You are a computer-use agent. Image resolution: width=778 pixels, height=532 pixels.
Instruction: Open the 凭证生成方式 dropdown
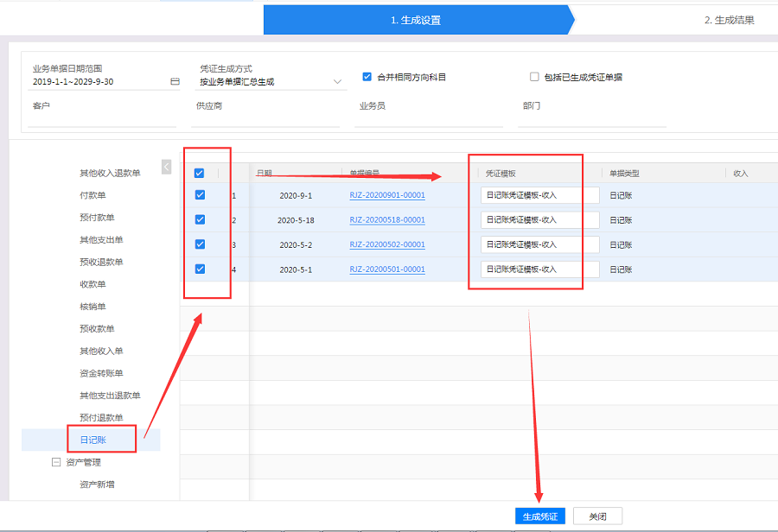337,82
